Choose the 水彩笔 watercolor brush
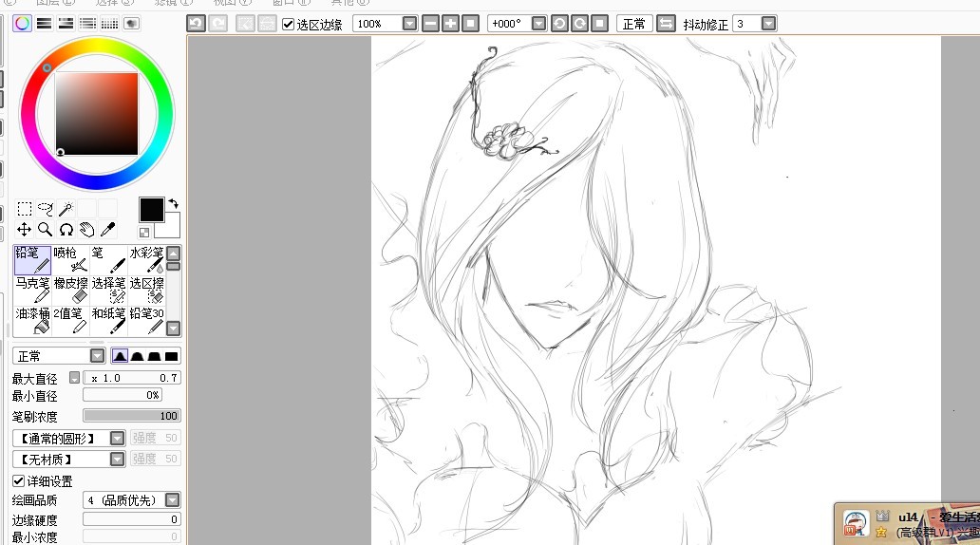The image size is (980, 545). (146, 260)
